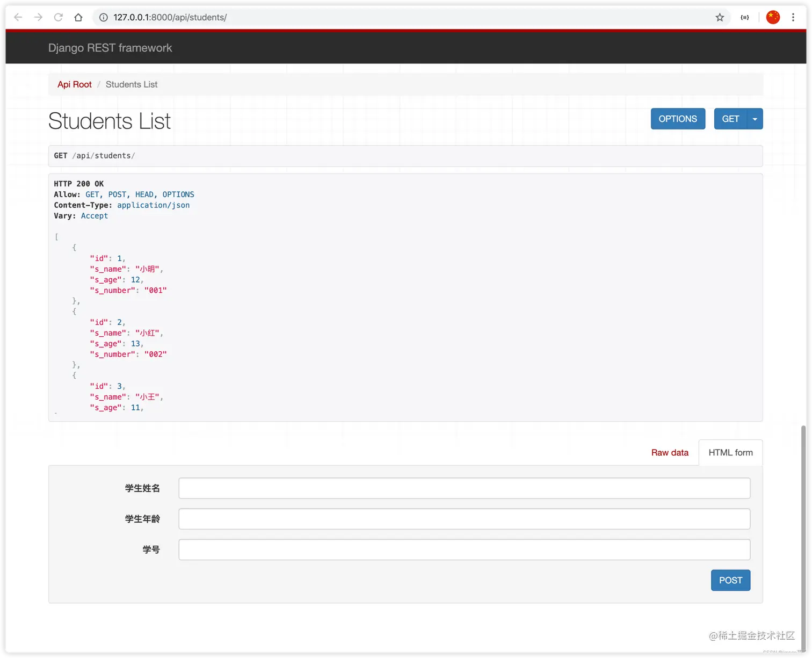
Task: Submit the form with POST button
Action: click(x=730, y=580)
